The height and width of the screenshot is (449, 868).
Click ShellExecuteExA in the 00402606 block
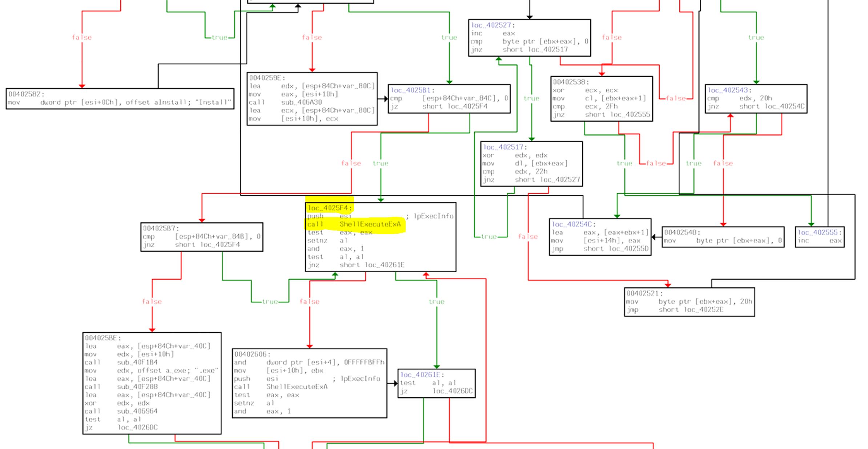[x=297, y=387]
